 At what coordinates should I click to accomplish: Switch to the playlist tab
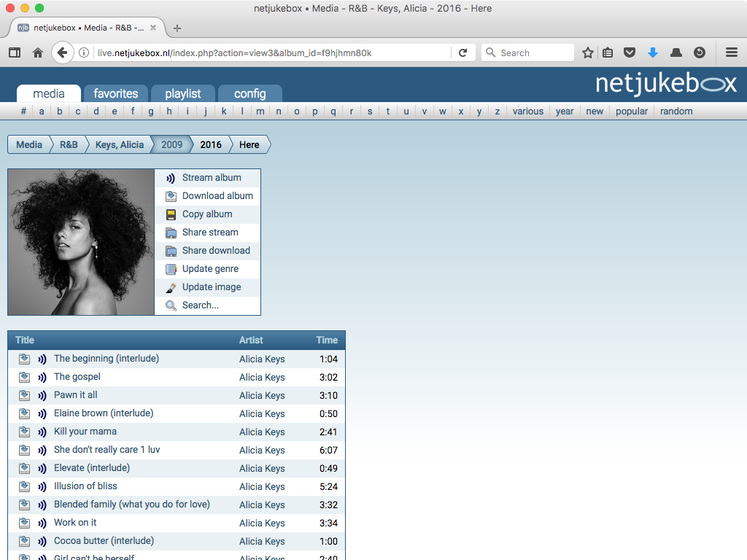[x=182, y=93]
